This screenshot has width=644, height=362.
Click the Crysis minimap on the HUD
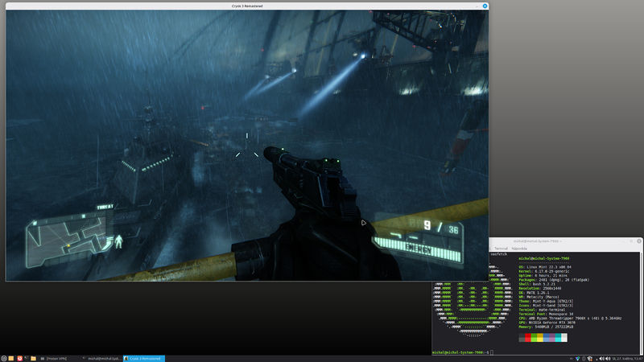tap(68, 241)
